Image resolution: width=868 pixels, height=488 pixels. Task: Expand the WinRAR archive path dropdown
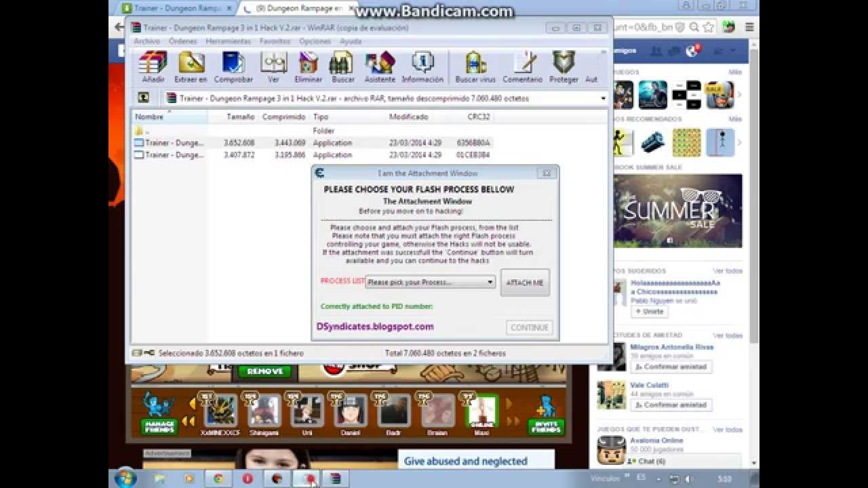pos(603,98)
